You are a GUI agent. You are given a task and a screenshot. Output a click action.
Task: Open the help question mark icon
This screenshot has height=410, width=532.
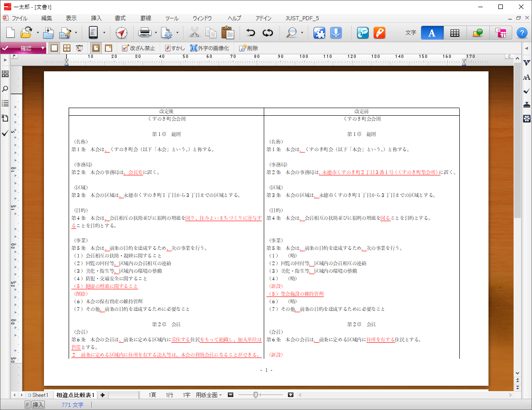tap(522, 33)
